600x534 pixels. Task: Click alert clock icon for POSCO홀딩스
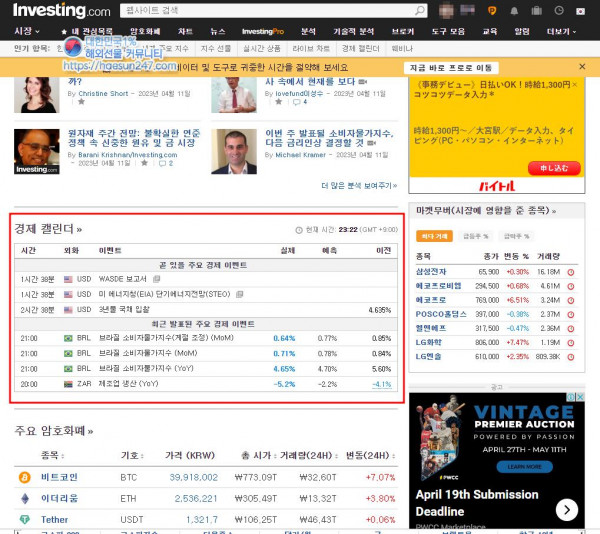point(571,315)
